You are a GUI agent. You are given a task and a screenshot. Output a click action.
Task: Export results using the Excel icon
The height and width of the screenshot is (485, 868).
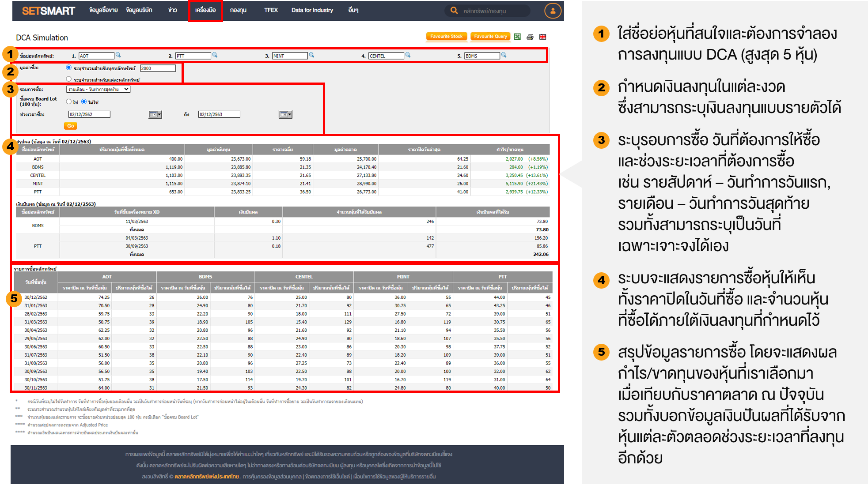[x=517, y=37]
